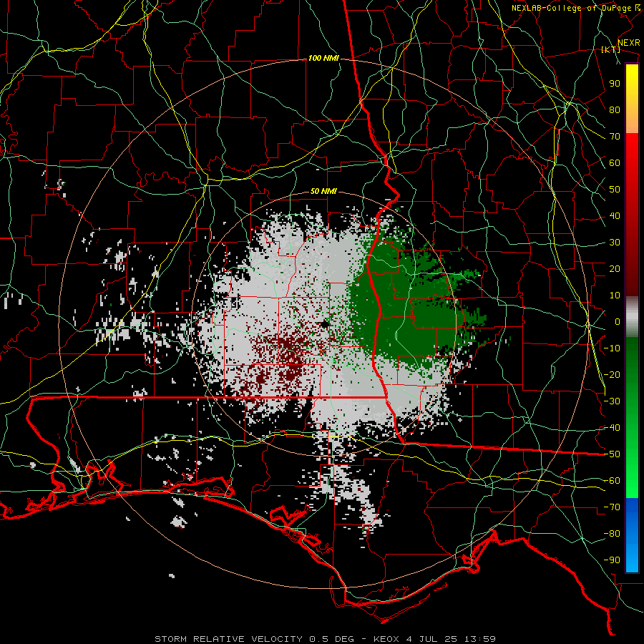Click the "NEXR" label above the color scale

tap(629, 43)
